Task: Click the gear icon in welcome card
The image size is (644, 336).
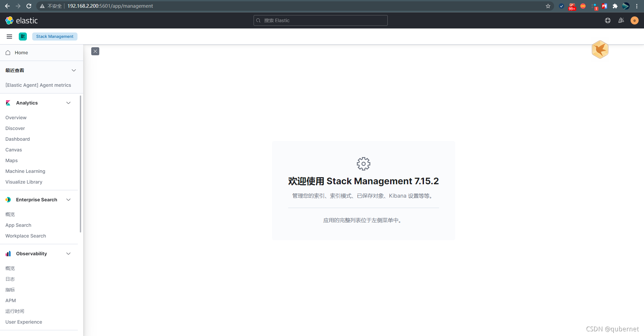Action: [x=364, y=164]
